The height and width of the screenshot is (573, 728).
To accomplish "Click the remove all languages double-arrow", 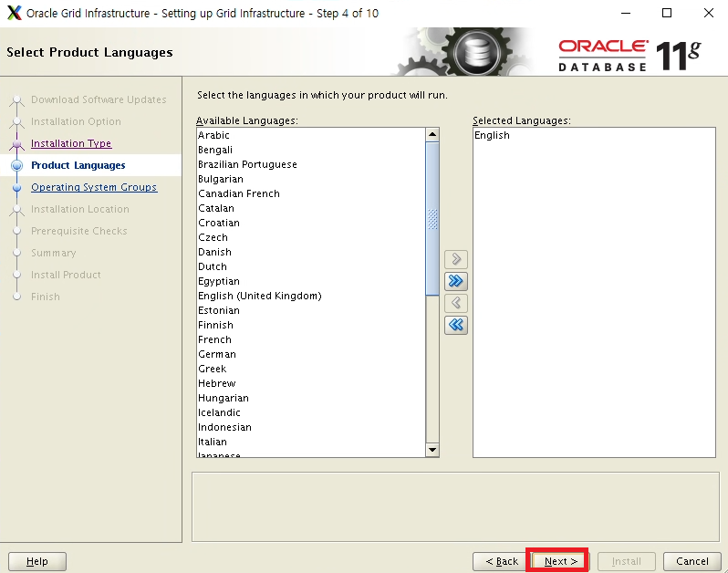I will [456, 325].
